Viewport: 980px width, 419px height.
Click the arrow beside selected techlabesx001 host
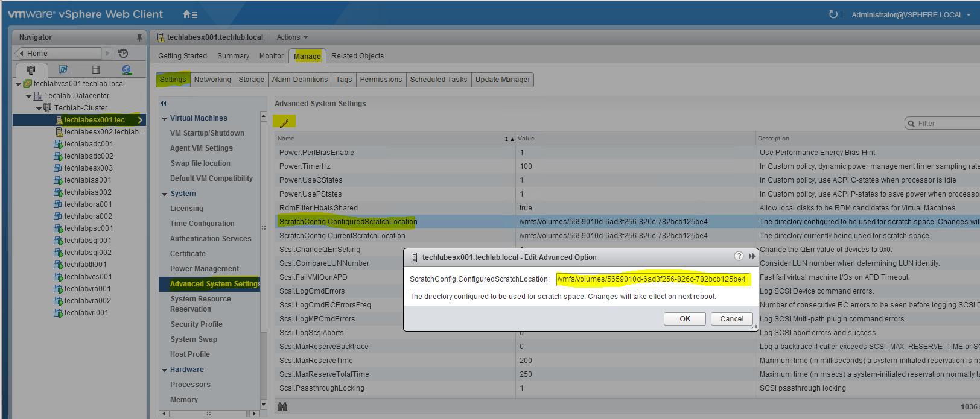140,120
